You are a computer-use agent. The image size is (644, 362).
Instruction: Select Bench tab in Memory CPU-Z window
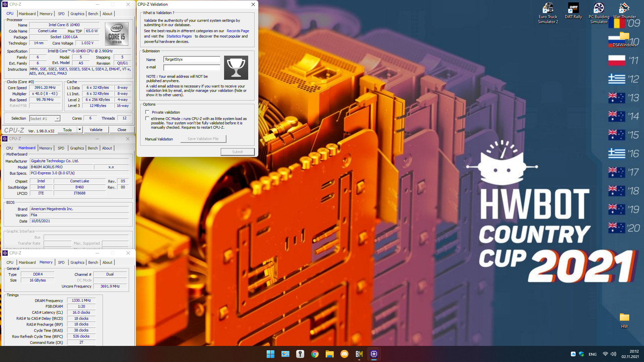point(93,262)
